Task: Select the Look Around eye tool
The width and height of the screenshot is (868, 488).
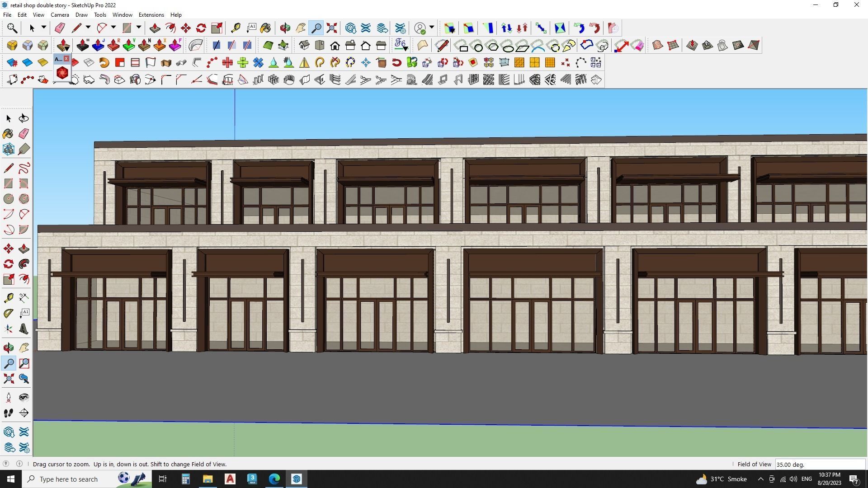Action: pos(24,398)
